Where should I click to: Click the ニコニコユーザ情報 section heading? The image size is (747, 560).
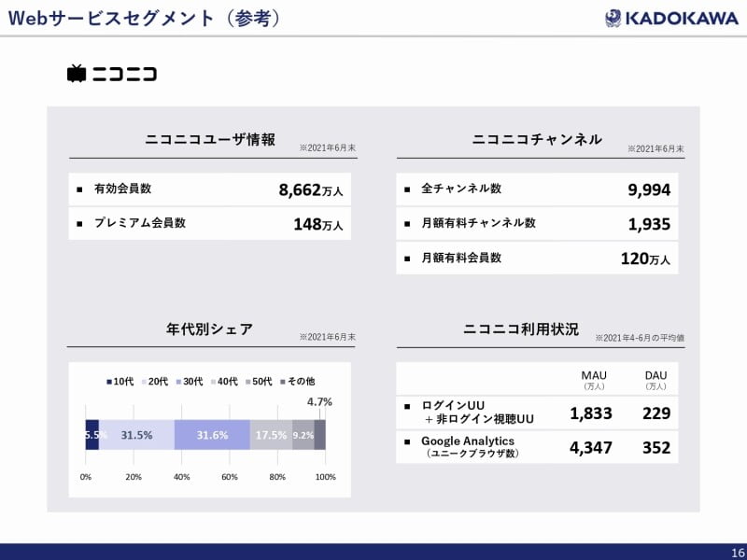pos(210,140)
